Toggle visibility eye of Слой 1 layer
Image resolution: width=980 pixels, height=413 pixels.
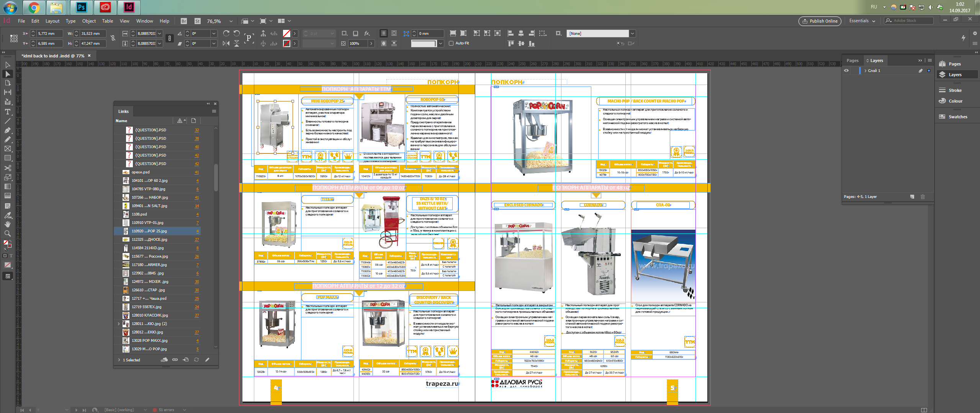point(846,70)
